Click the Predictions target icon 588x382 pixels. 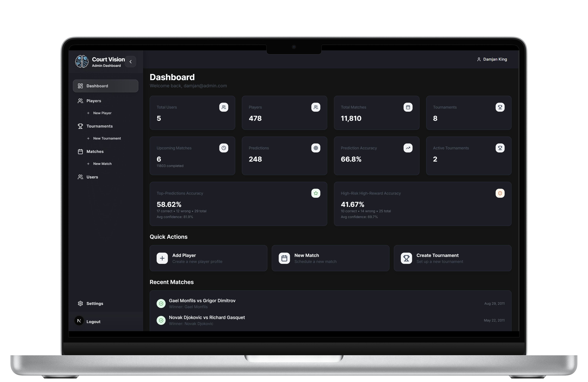pyautogui.click(x=316, y=148)
